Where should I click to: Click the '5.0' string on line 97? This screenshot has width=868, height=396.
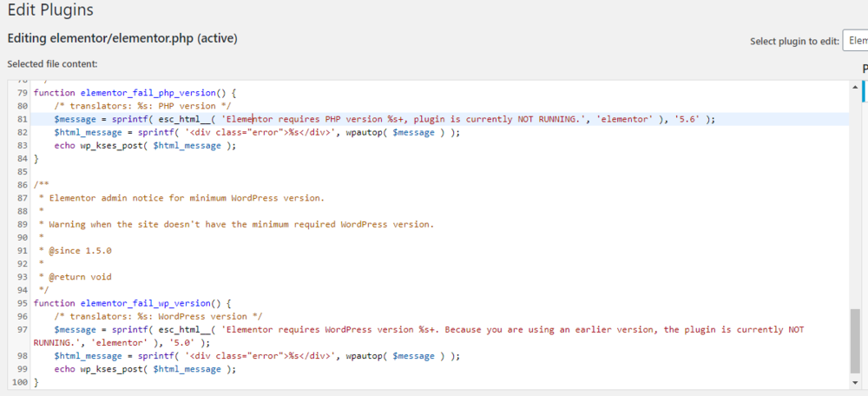click(181, 343)
